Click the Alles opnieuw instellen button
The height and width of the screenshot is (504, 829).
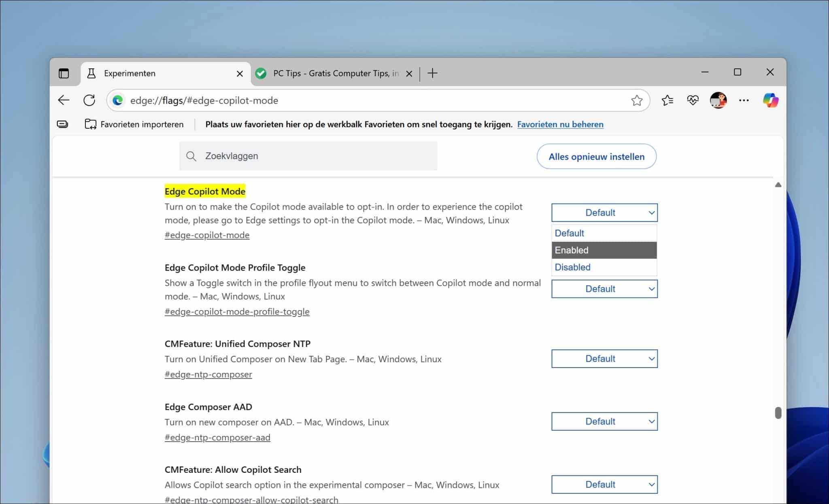[597, 156]
